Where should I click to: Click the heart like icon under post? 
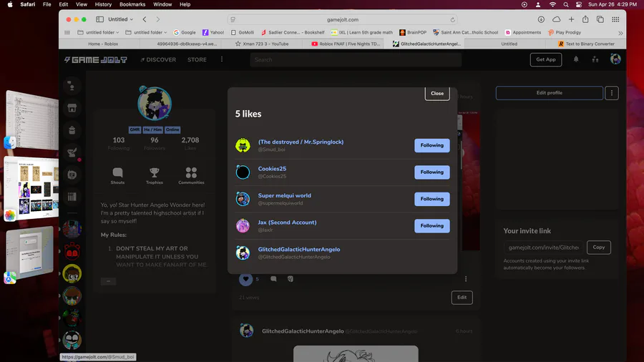click(x=245, y=279)
